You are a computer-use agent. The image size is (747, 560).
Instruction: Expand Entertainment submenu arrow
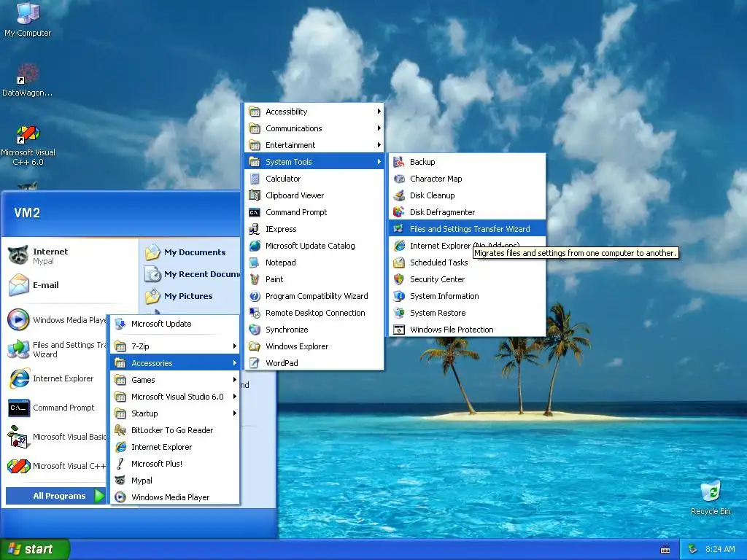[379, 145]
